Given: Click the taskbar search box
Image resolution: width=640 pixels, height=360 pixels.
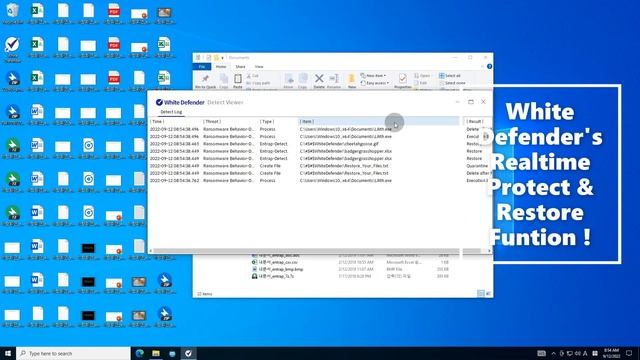Looking at the screenshot, I should pyautogui.click(x=73, y=353).
